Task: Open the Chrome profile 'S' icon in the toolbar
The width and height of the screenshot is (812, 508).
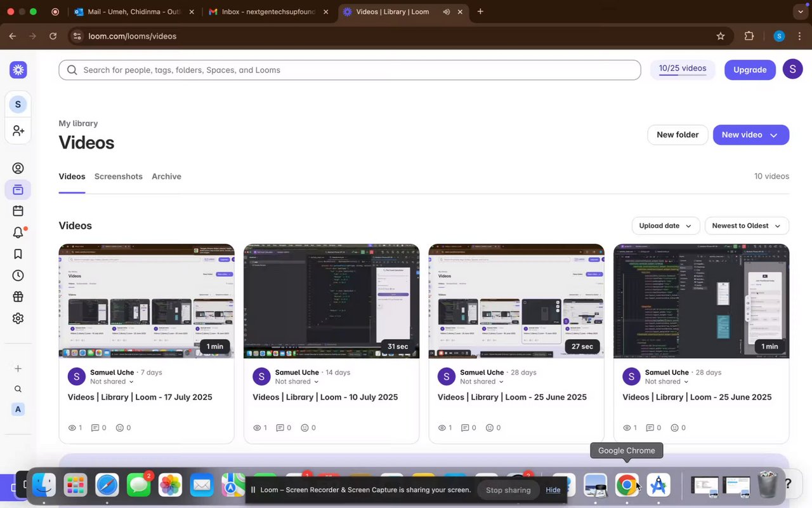Action: point(779,36)
